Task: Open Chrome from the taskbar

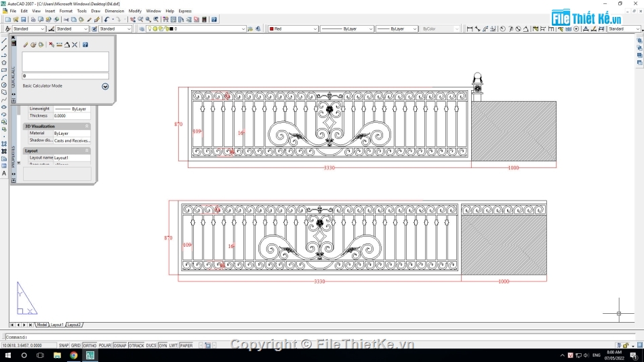Action: (73, 355)
